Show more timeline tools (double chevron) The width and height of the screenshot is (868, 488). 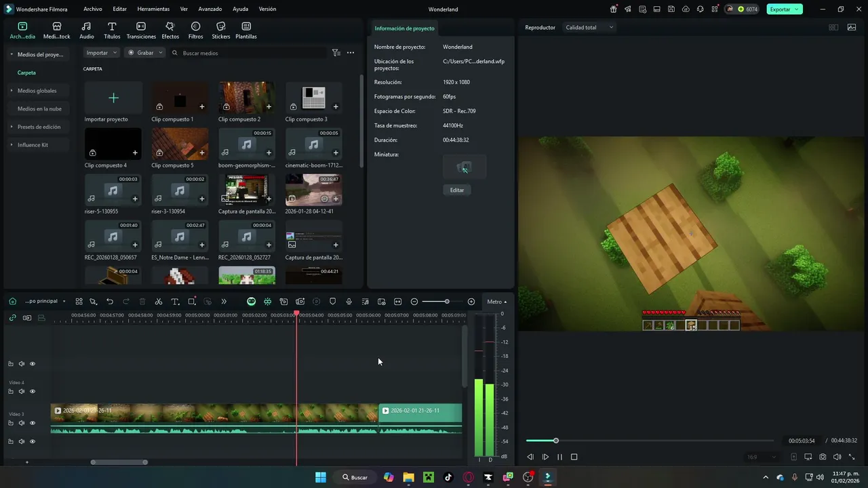coord(224,302)
